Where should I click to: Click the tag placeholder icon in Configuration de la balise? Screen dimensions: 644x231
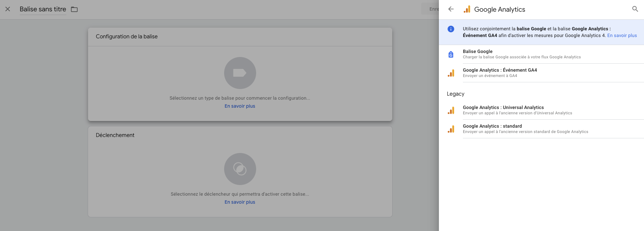pos(240,73)
